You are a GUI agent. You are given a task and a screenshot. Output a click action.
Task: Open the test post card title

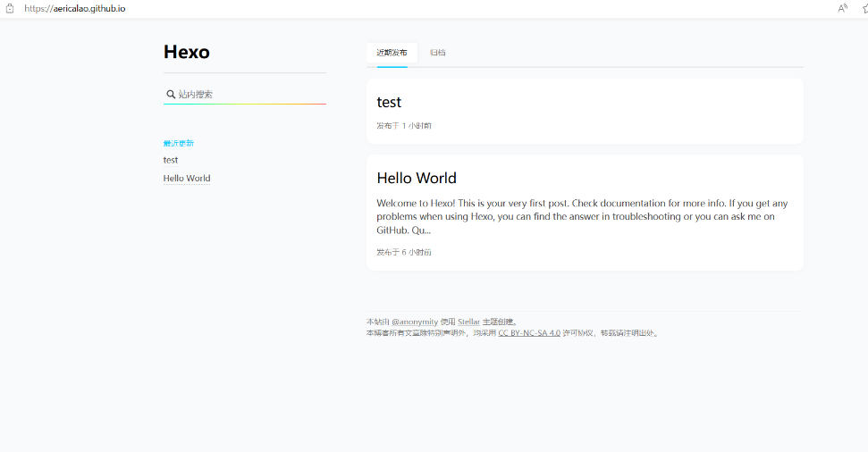click(389, 102)
